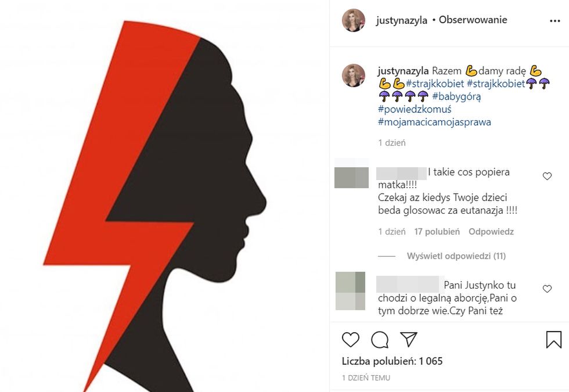Open 'Liczba polubień: 1 065' likes list
Image resolution: width=569 pixels, height=392 pixels.
click(x=392, y=361)
